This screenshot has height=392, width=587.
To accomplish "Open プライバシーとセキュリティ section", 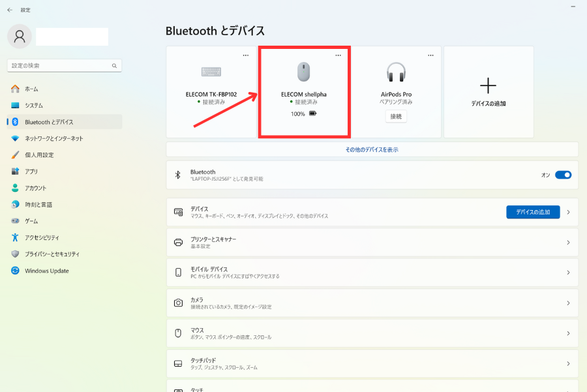I will pyautogui.click(x=65, y=254).
